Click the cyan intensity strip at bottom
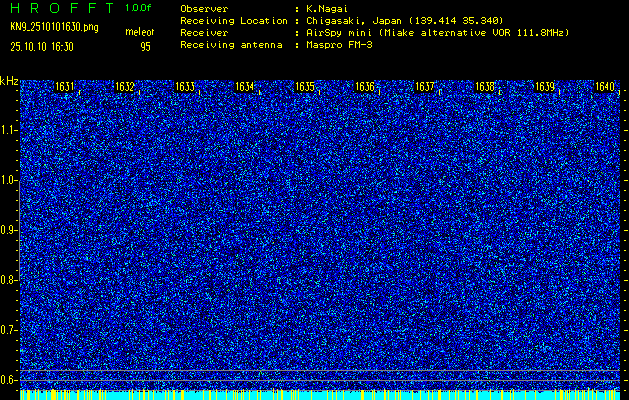This screenshot has height=400, width=629. pos(320,395)
